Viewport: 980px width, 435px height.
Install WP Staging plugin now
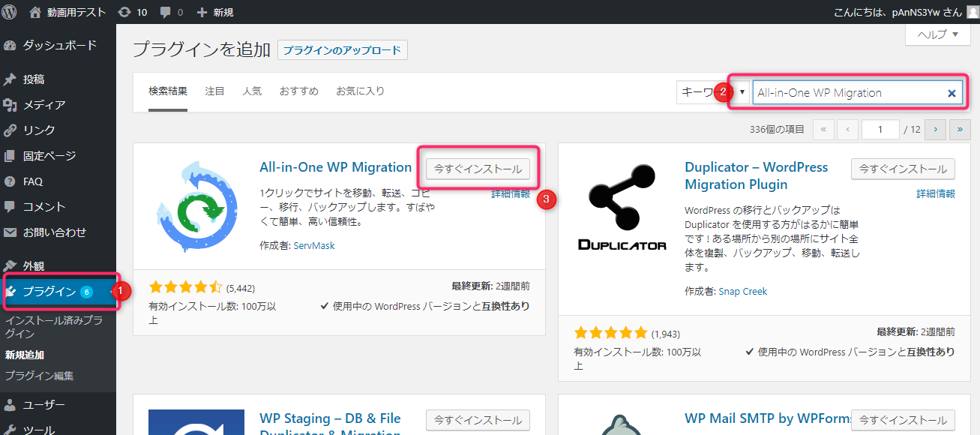click(478, 420)
